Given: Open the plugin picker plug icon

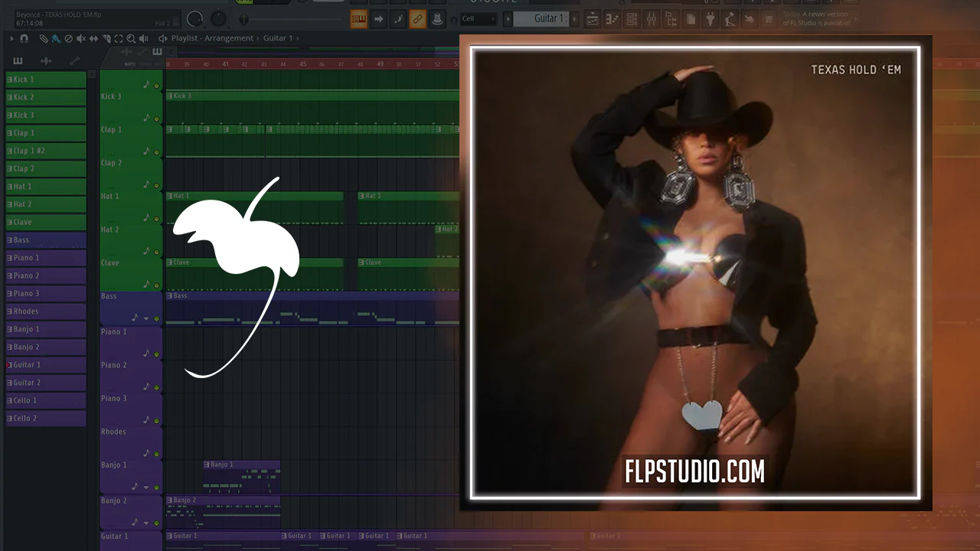Looking at the screenshot, I should pyautogui.click(x=711, y=19).
